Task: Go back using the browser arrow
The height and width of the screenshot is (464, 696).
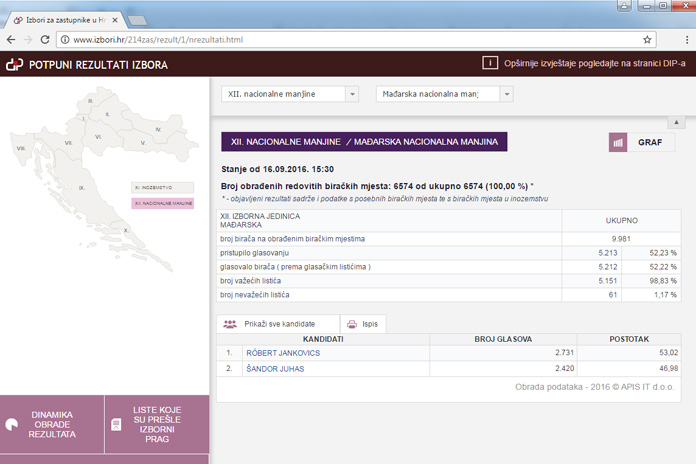Action: pos(11,40)
